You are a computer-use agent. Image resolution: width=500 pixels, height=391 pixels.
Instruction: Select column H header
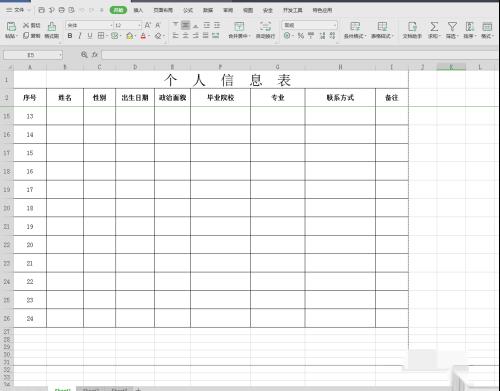340,67
